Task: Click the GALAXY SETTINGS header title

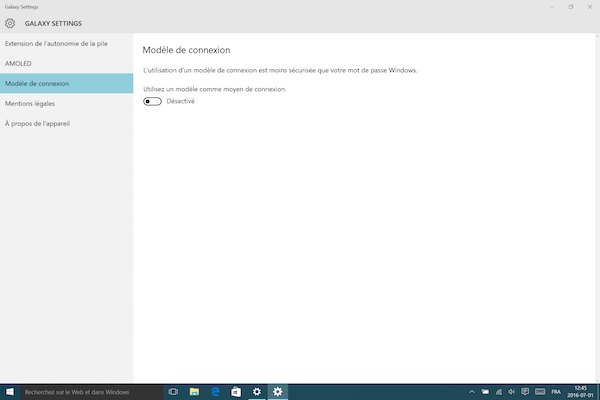Action: (x=53, y=23)
